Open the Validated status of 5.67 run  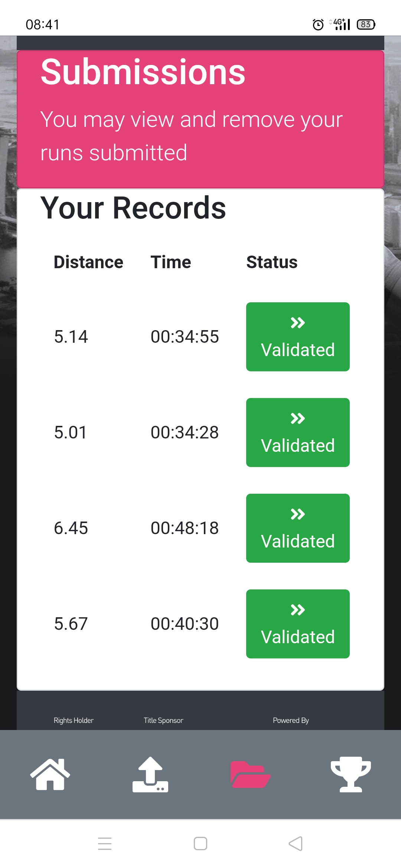point(298,624)
